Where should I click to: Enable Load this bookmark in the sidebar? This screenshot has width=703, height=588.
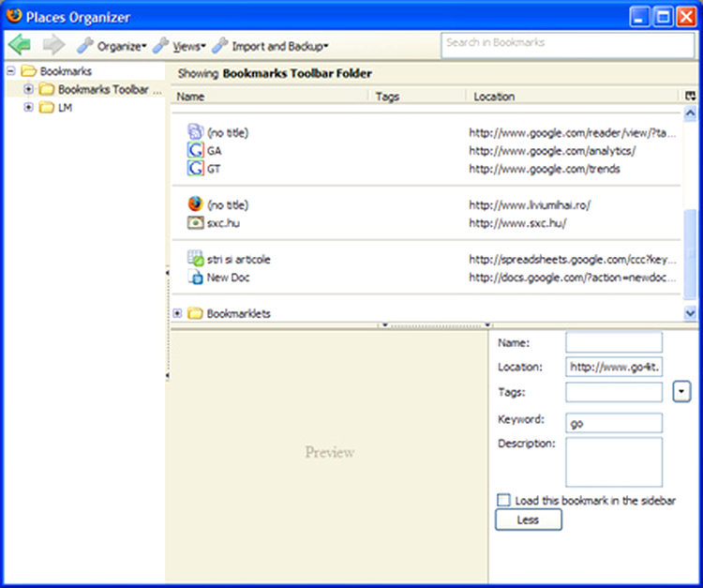point(503,500)
